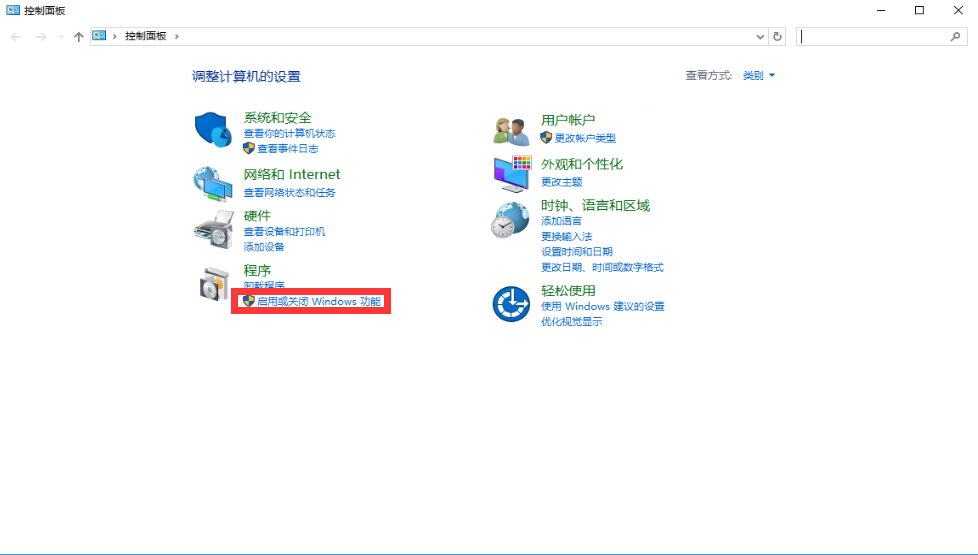Click 添加语言 link

(561, 221)
